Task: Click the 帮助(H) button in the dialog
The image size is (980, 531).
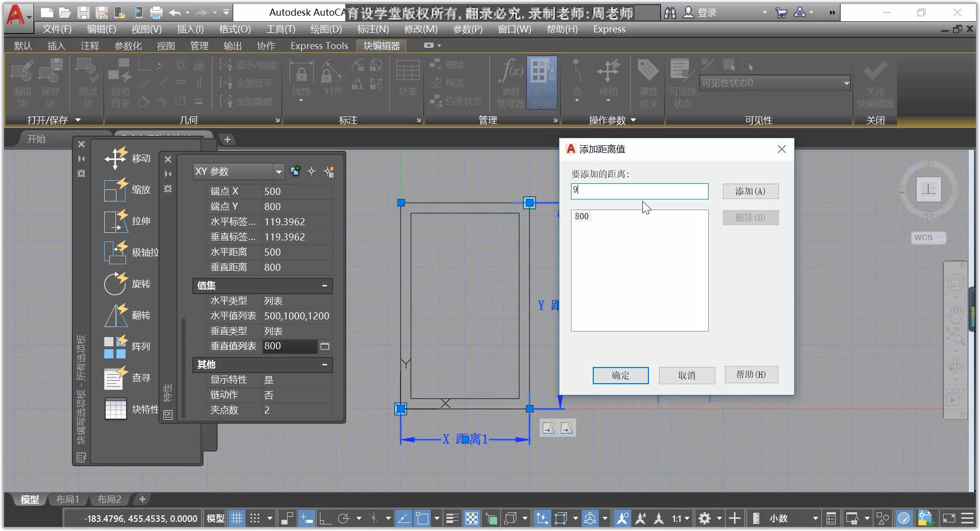Action: [x=751, y=375]
